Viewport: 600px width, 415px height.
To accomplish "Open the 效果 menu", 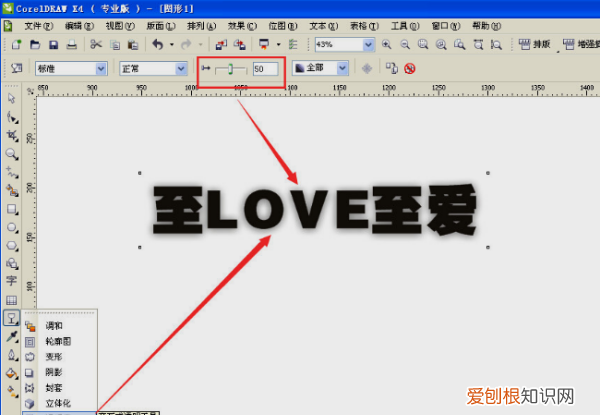I will click(x=242, y=26).
